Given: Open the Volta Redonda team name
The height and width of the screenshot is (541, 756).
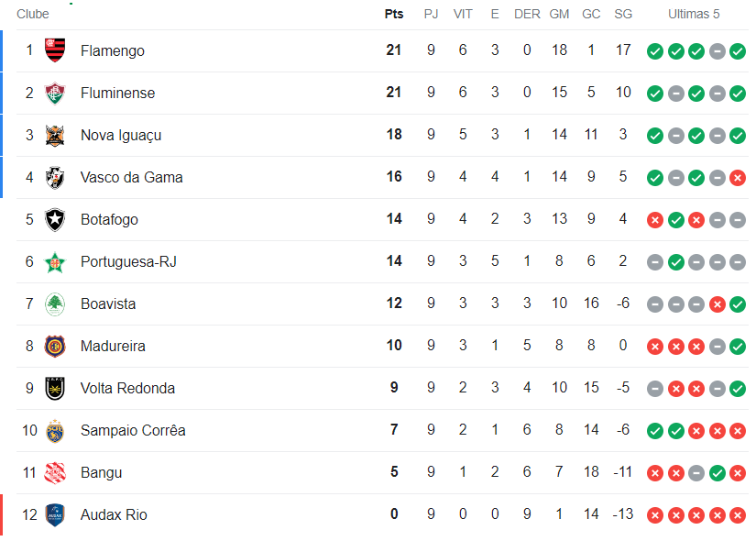Looking at the screenshot, I should point(127,388).
